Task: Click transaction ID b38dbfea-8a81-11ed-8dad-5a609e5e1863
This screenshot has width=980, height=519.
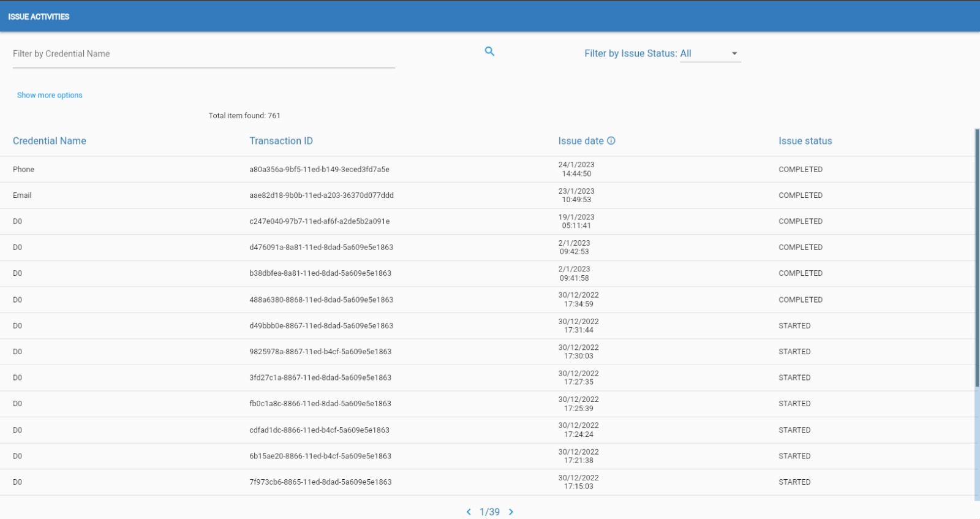Action: coord(320,273)
